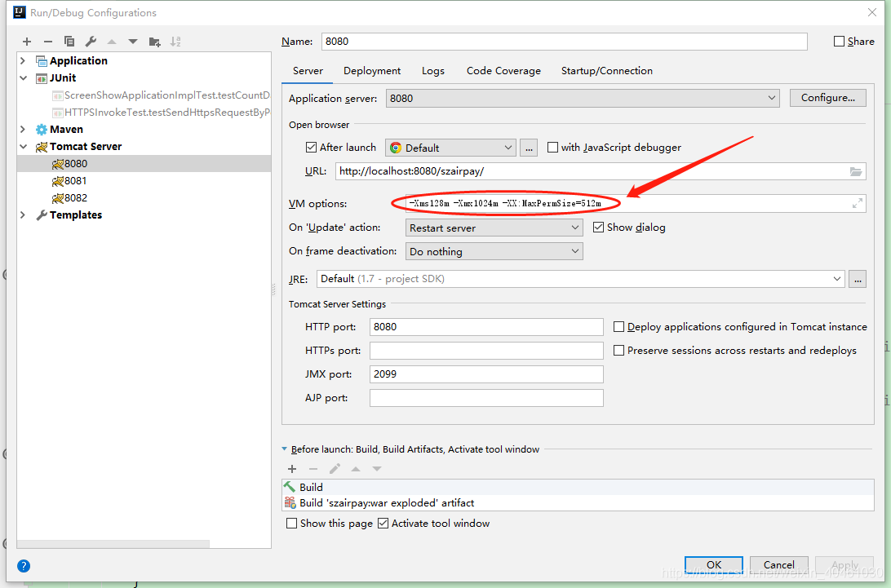Expand the Application tree node
This screenshot has height=588, width=891.
pyautogui.click(x=23, y=60)
